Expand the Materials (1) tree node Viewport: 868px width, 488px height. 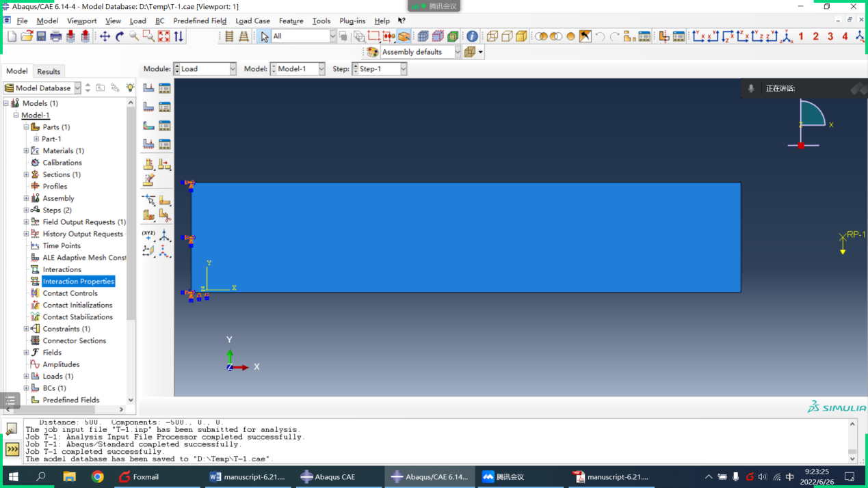pos(26,151)
